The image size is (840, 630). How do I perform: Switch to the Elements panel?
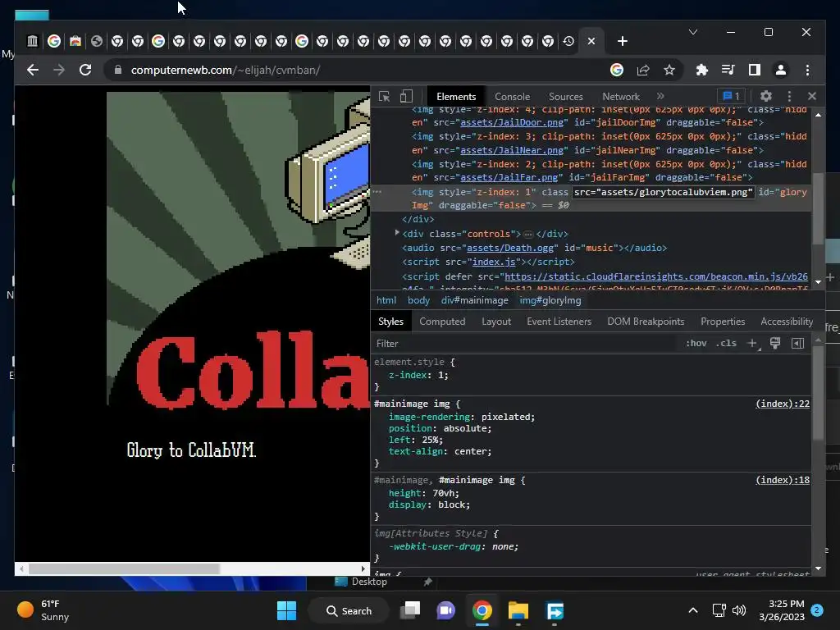coord(456,97)
